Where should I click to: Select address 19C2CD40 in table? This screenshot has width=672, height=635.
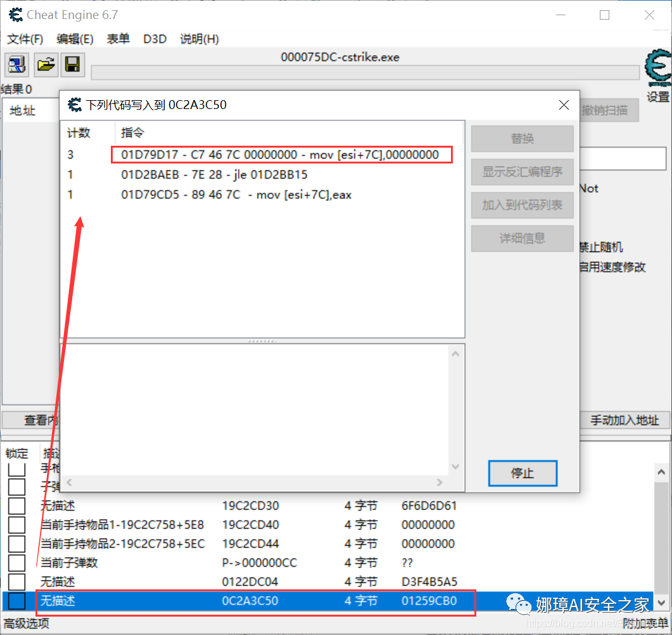coord(251,524)
